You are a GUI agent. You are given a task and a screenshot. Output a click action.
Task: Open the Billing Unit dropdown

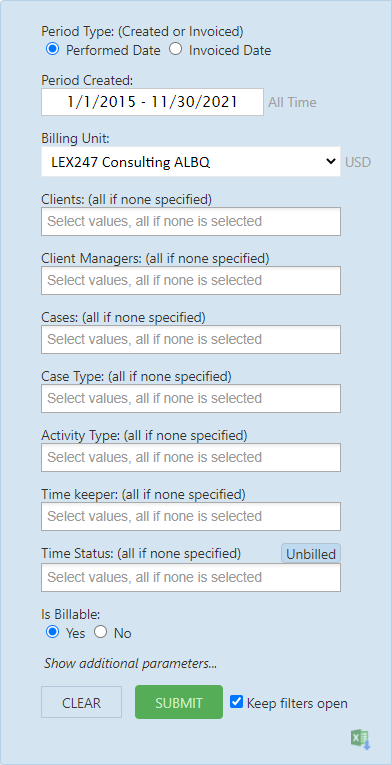pos(191,162)
